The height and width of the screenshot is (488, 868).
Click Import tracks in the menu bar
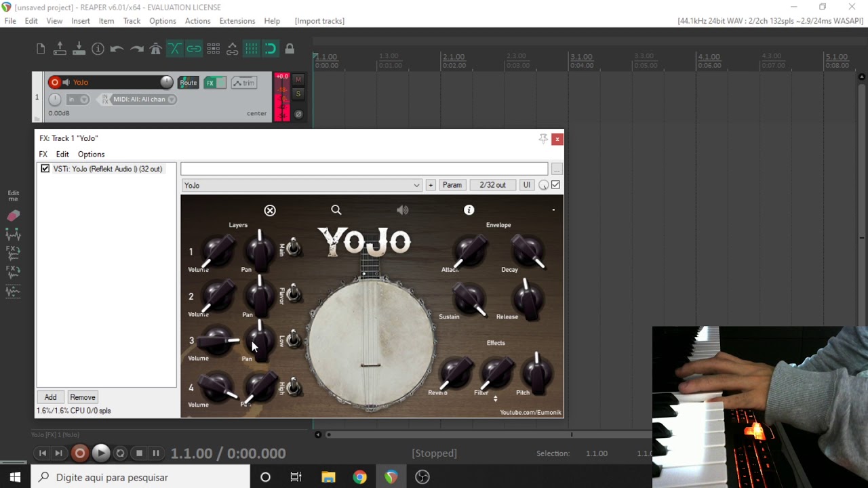[x=319, y=21]
